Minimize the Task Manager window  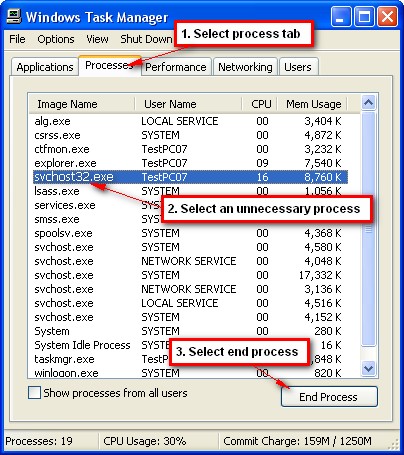[x=341, y=16]
